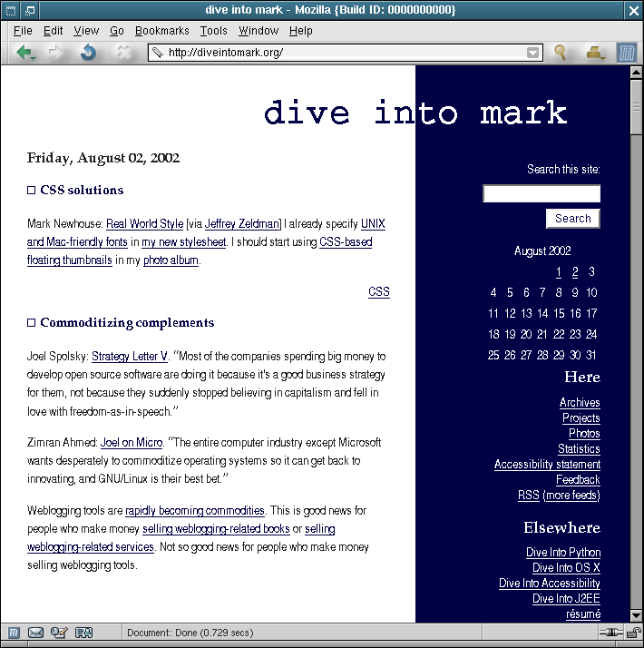This screenshot has height=648, width=644.
Task: Open the Joel on Micro link
Action: pyautogui.click(x=132, y=443)
